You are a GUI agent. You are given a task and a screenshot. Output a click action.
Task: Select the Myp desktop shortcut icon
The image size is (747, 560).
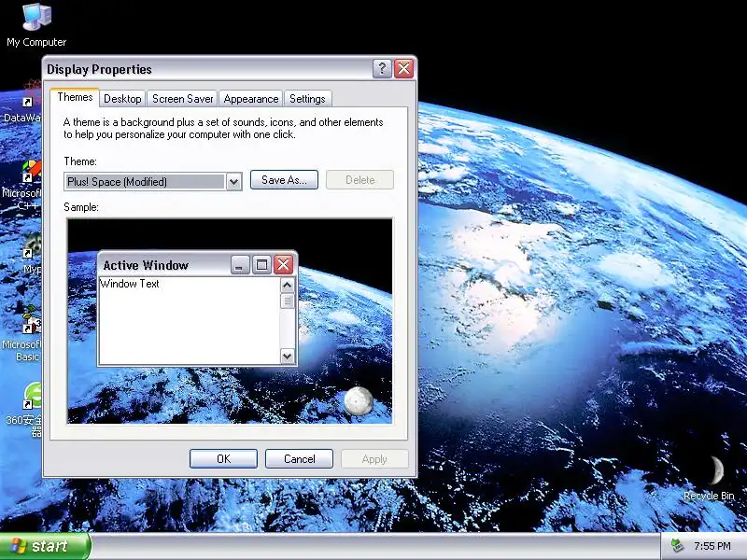coord(32,253)
